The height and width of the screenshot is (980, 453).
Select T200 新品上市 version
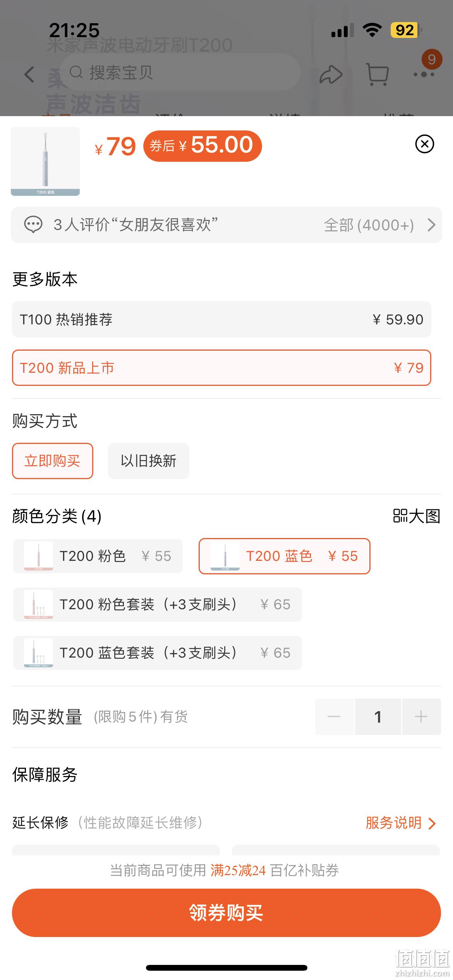pos(221,368)
